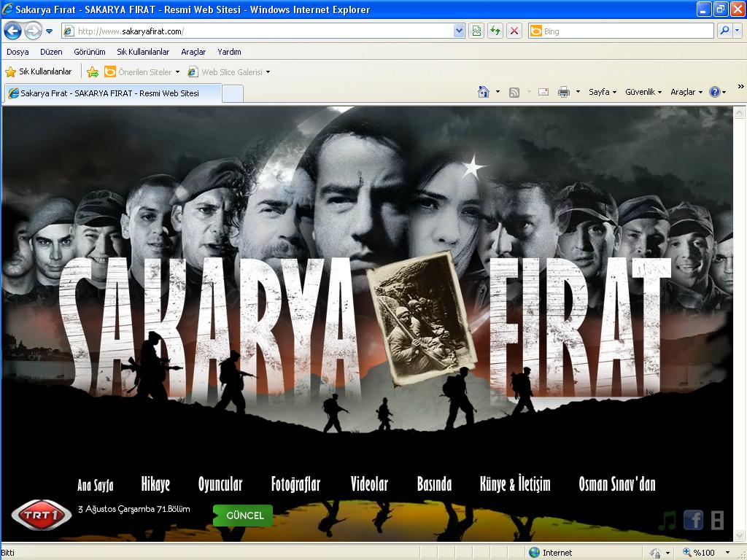Open the Düzen menu
Viewport: 747px width, 560px height.
click(x=52, y=52)
